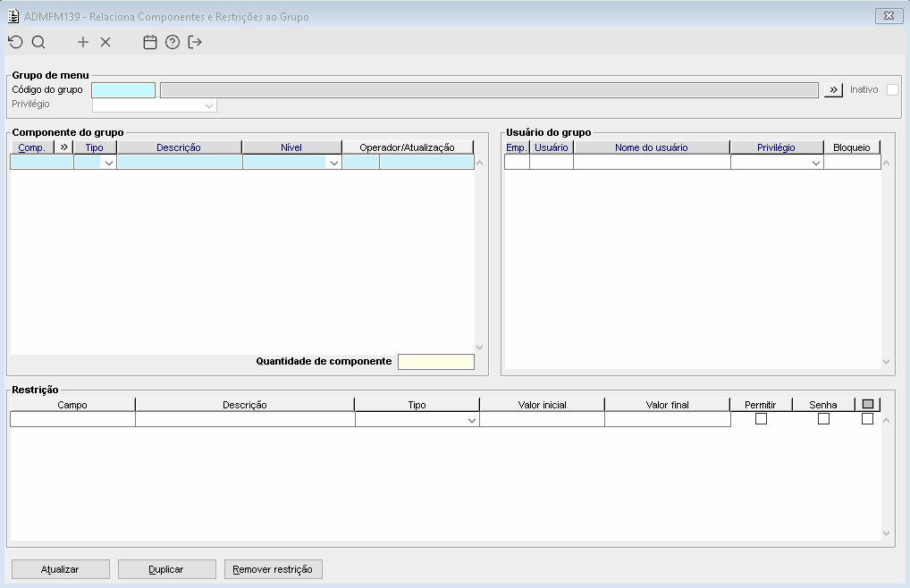Click the Comp. column header
The height and width of the screenshot is (588, 910).
[x=32, y=147]
